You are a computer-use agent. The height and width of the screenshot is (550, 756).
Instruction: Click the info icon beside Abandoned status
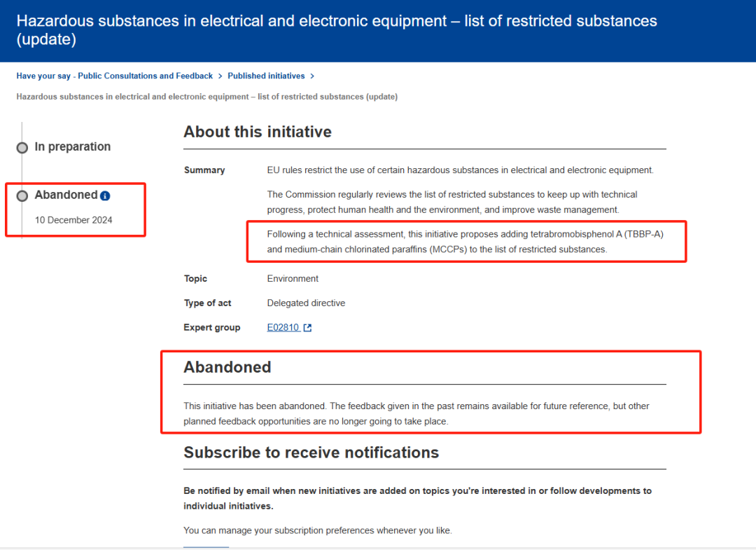[105, 196]
